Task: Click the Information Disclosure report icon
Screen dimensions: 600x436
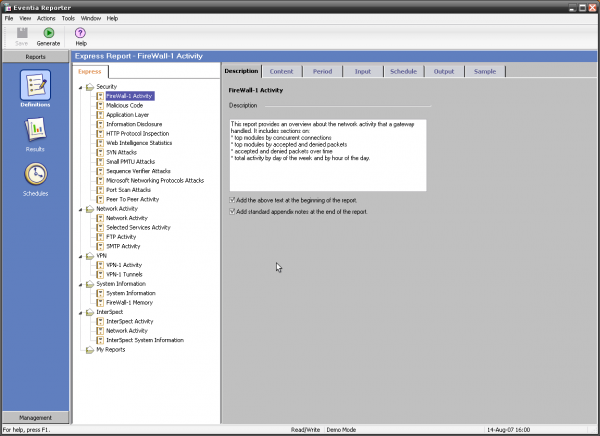Action: (x=100, y=124)
